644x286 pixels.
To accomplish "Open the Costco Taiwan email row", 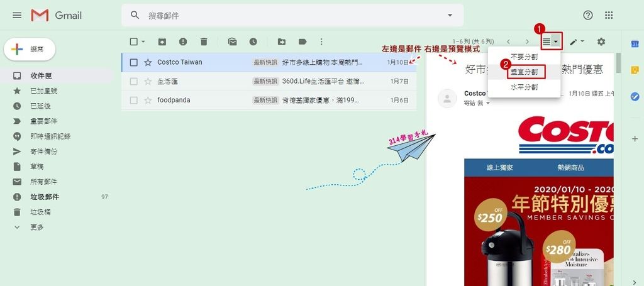I will (269, 62).
